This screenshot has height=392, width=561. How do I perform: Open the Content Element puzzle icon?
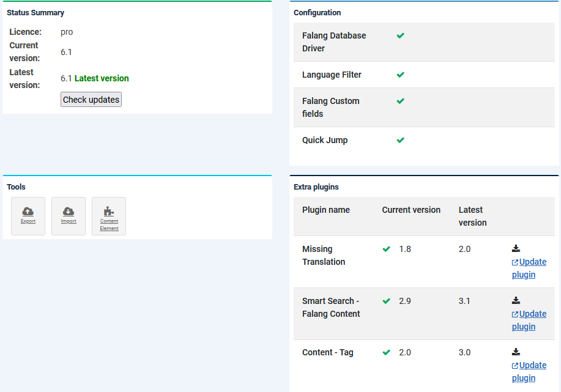coord(109,212)
